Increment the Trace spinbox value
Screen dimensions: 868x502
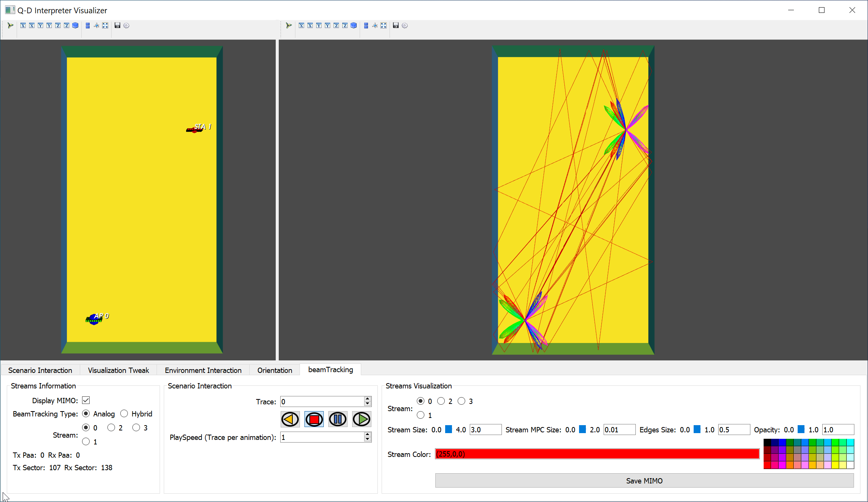(367, 399)
